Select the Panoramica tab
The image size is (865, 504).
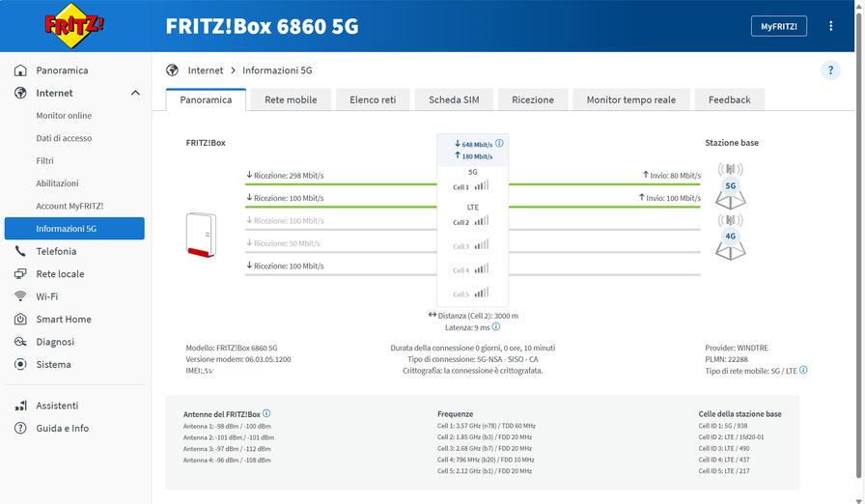[206, 99]
